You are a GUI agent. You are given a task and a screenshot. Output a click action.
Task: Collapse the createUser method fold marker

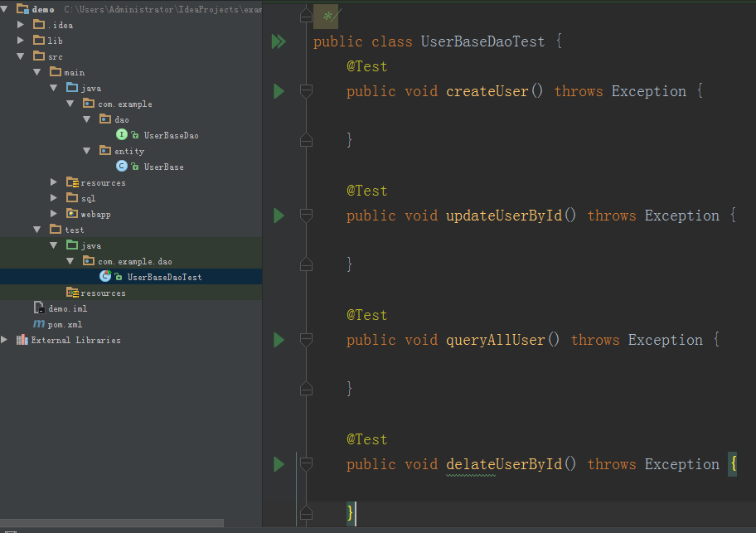306,90
